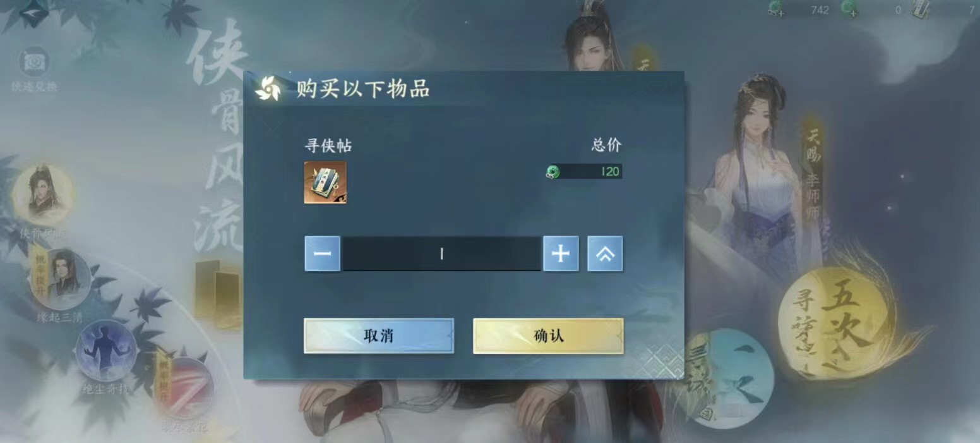Click the 寻侠帖 ticket counter icon
The height and width of the screenshot is (443, 980).
[x=920, y=9]
